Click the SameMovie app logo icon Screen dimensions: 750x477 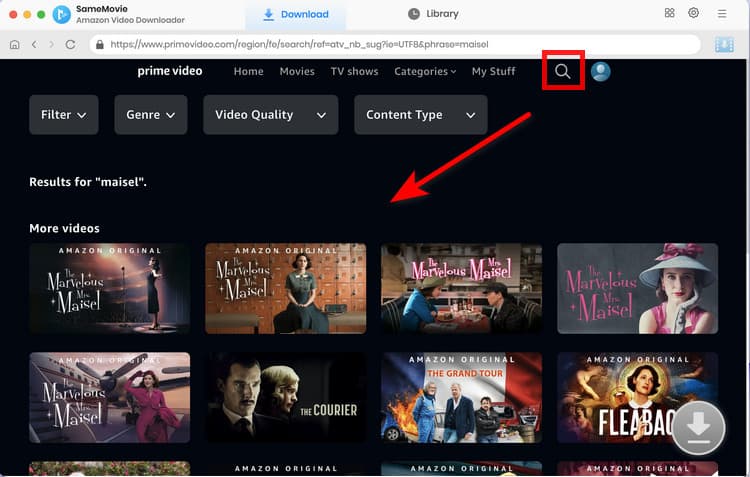[x=61, y=14]
